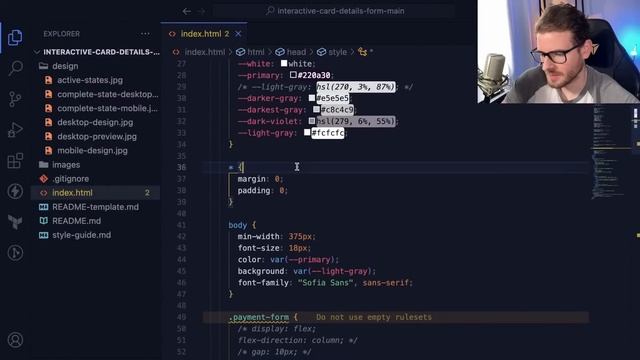640x360 pixels.
Task: Open complete-state-mobile image file
Action: pos(107,109)
